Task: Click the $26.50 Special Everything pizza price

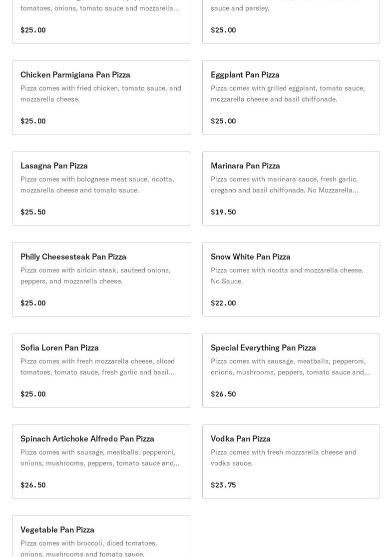Action: (x=223, y=394)
